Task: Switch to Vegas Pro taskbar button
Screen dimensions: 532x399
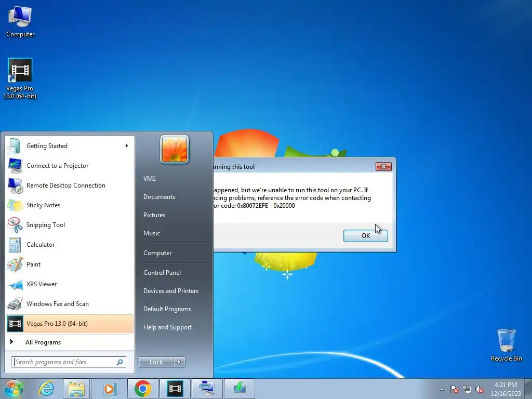Action: (x=175, y=389)
